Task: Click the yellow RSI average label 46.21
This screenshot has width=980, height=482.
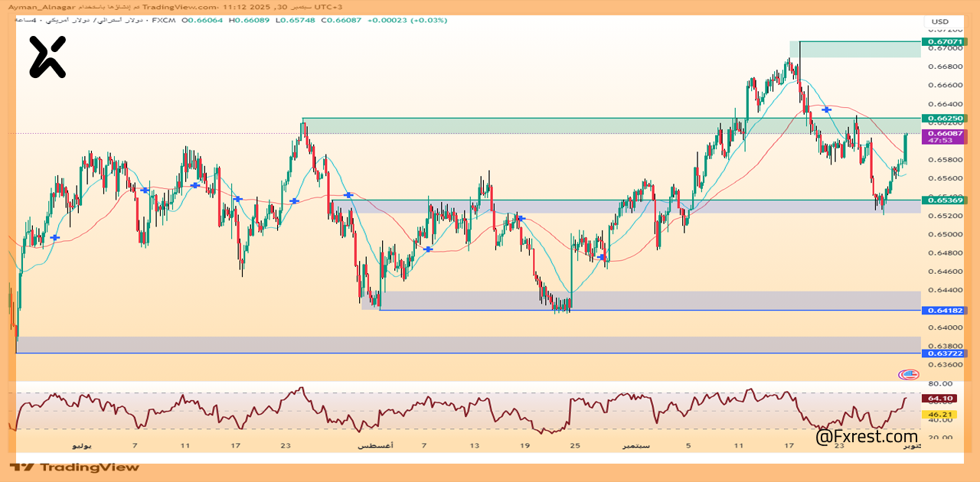Action: (x=939, y=415)
